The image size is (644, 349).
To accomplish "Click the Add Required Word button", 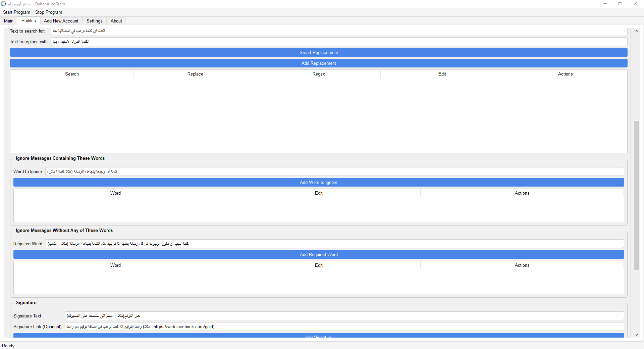I will point(318,254).
